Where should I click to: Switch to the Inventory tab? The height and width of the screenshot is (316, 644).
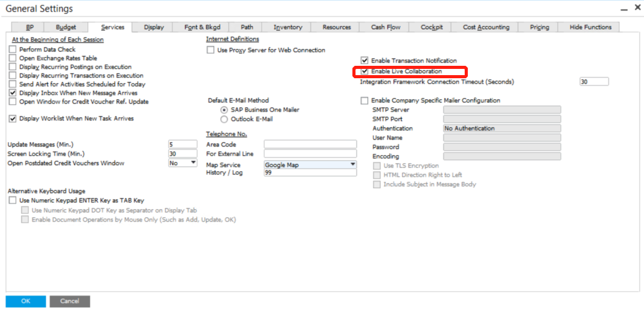[x=288, y=27]
